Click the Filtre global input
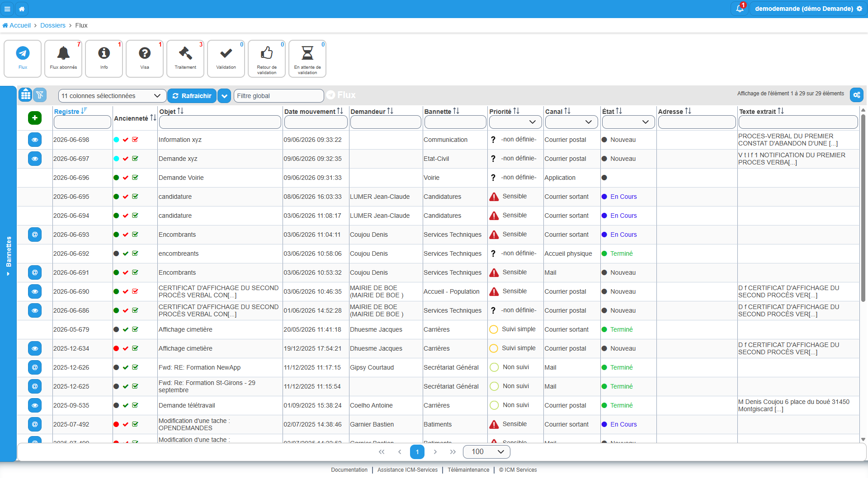 click(x=278, y=96)
